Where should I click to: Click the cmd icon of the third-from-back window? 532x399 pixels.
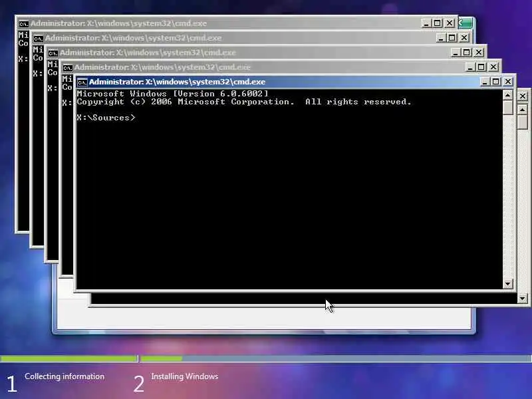click(53, 53)
